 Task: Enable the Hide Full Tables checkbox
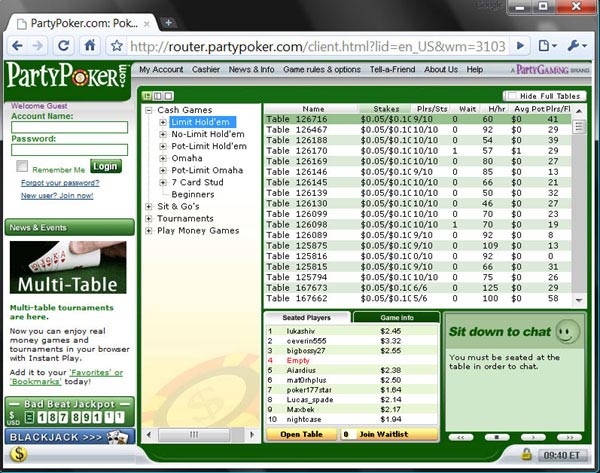512,96
